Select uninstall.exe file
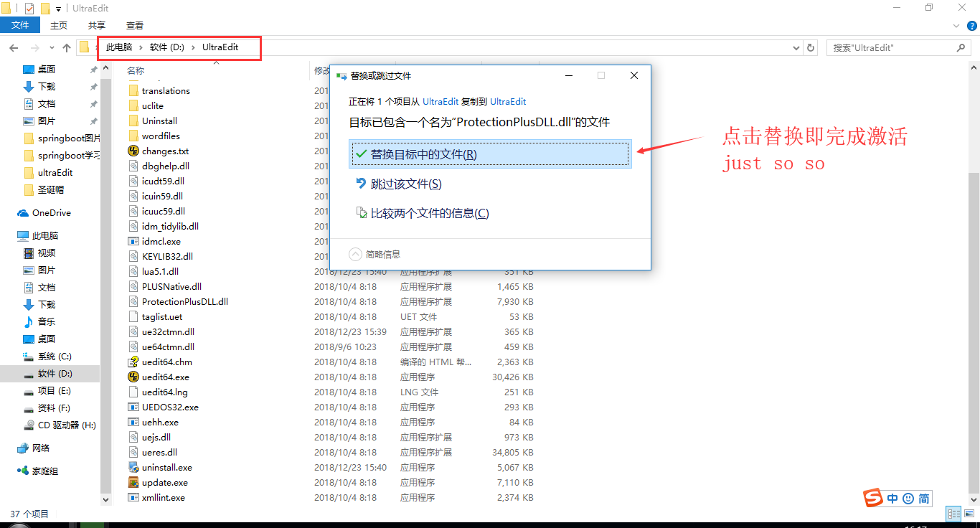 click(166, 468)
